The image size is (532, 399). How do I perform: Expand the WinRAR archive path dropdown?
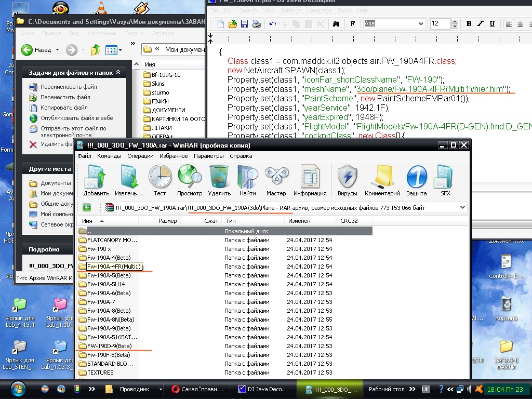pos(462,208)
